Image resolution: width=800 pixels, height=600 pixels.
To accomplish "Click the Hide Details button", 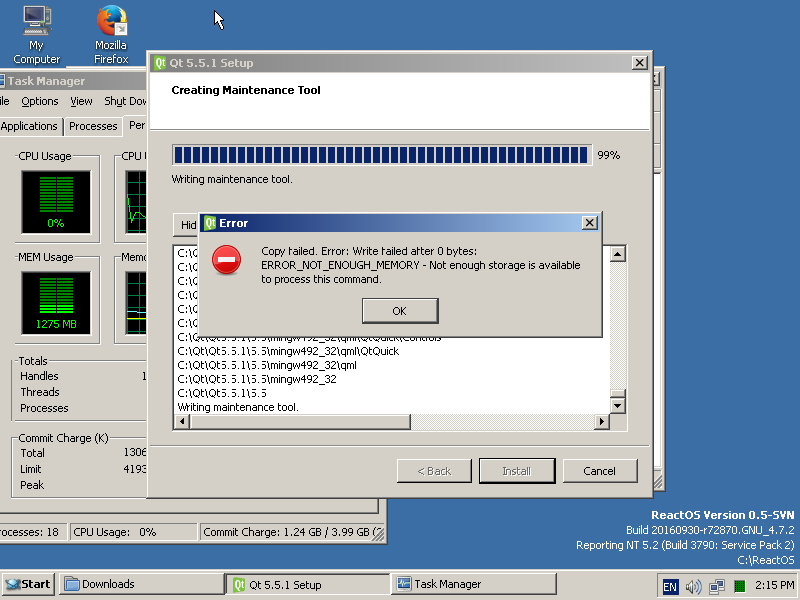I will (x=186, y=225).
